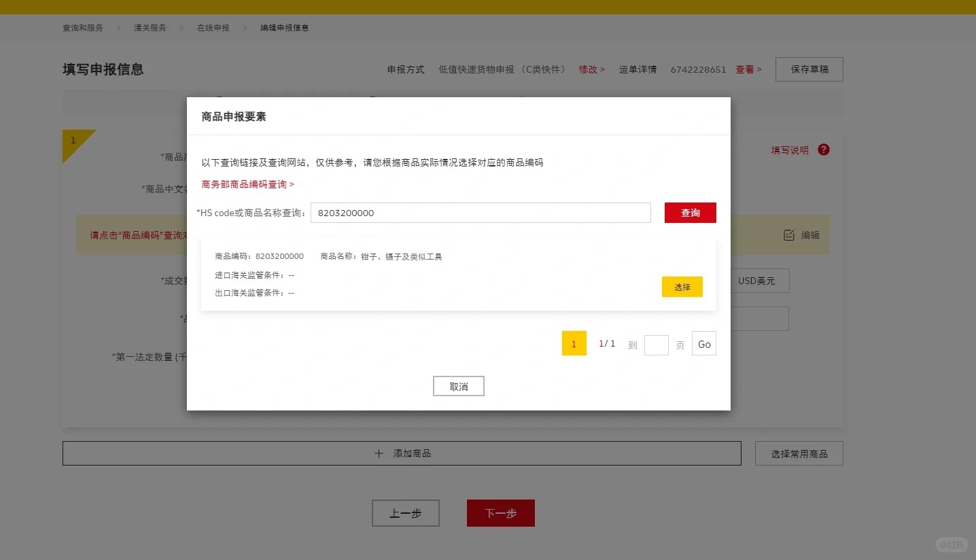Click the red question mark help icon
Image resolution: width=976 pixels, height=560 pixels.
(824, 150)
